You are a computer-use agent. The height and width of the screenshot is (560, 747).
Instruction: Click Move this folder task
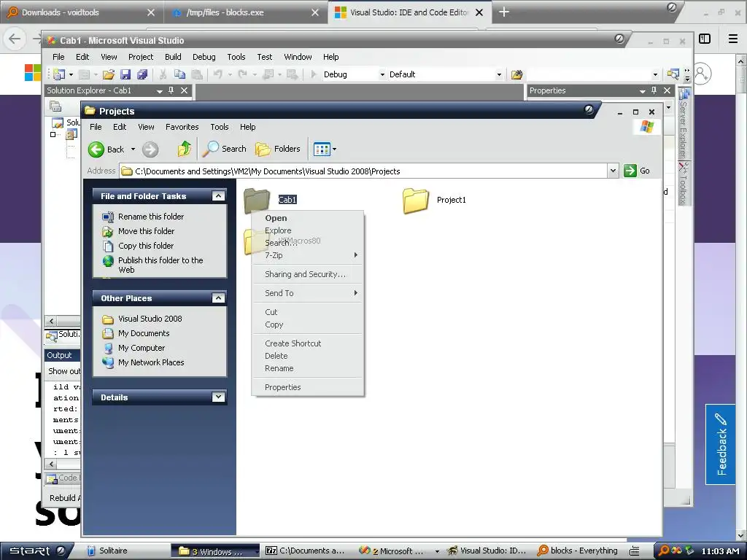146,231
